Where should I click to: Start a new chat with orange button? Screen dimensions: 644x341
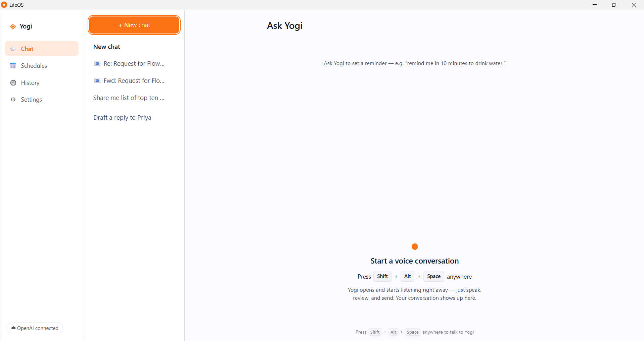pos(134,25)
